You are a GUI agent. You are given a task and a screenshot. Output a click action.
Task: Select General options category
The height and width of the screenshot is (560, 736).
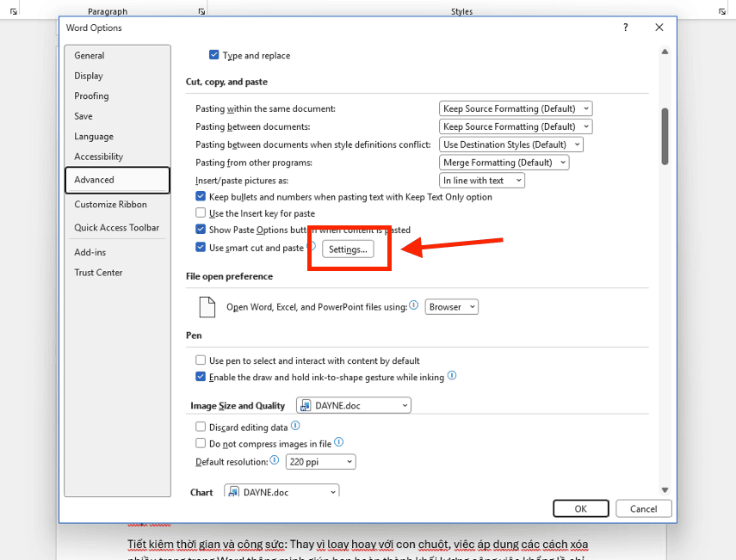tap(117, 55)
